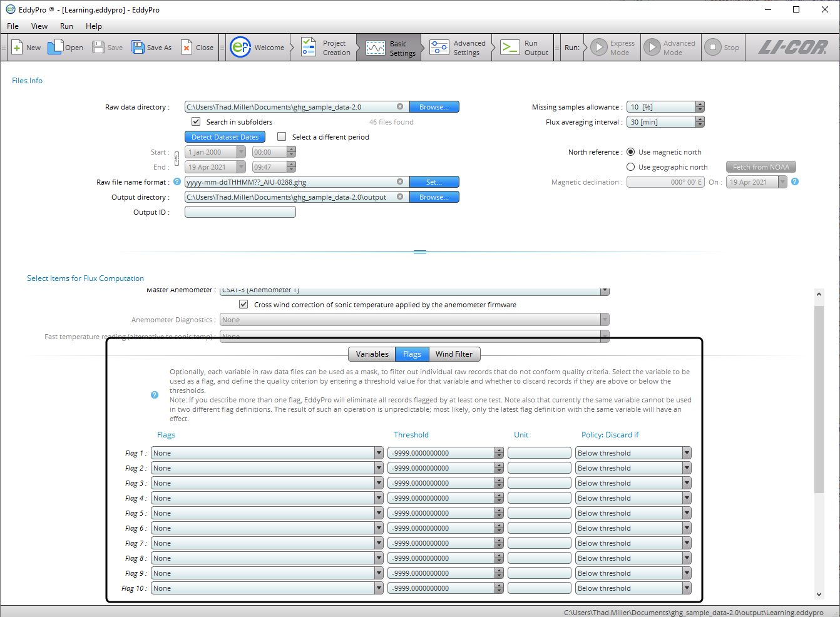Open the Anemometer Diagnostics dropdown
The height and width of the screenshot is (617, 840).
click(605, 320)
